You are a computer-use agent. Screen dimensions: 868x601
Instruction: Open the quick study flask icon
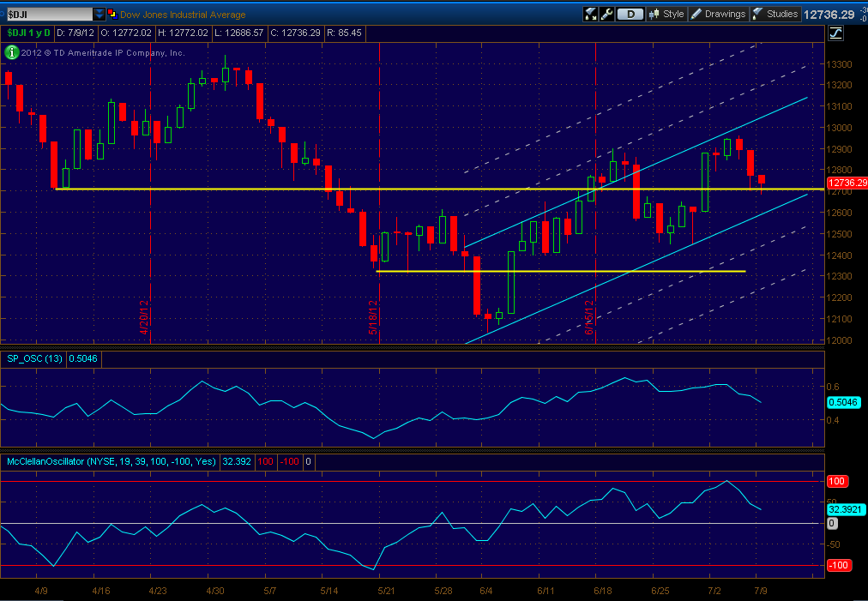click(x=591, y=15)
